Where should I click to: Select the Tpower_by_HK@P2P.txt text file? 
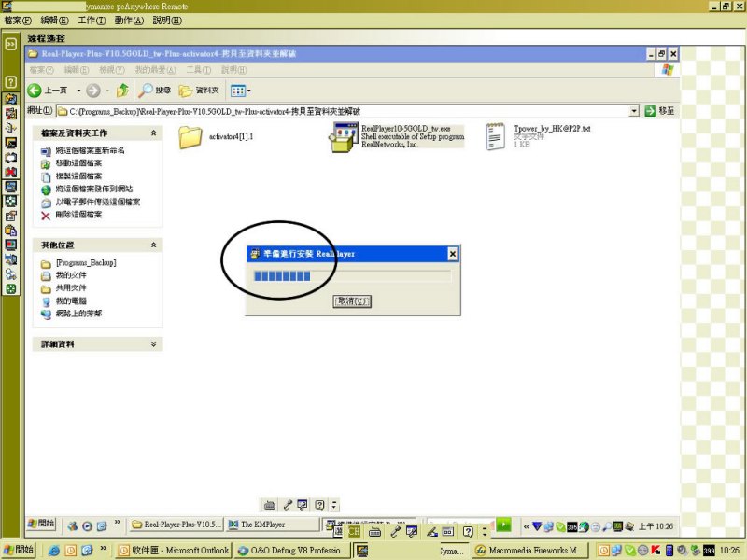(x=538, y=136)
